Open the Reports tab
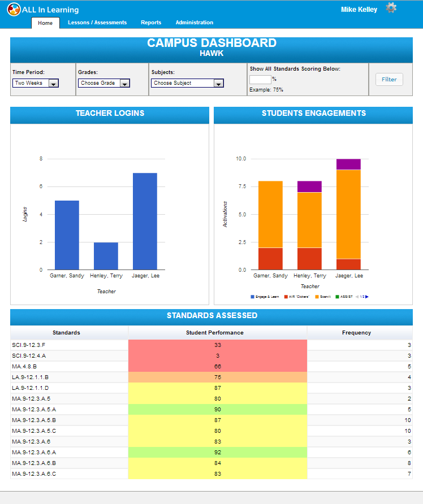 [151, 23]
